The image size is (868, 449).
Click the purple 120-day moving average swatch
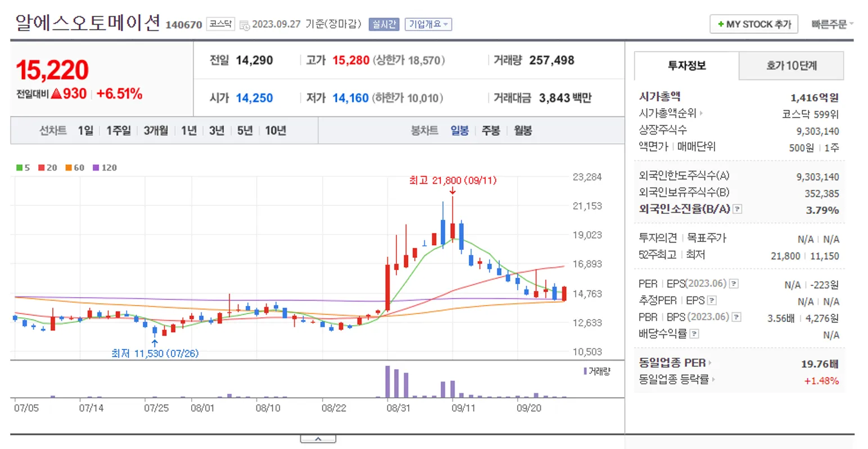(x=96, y=168)
